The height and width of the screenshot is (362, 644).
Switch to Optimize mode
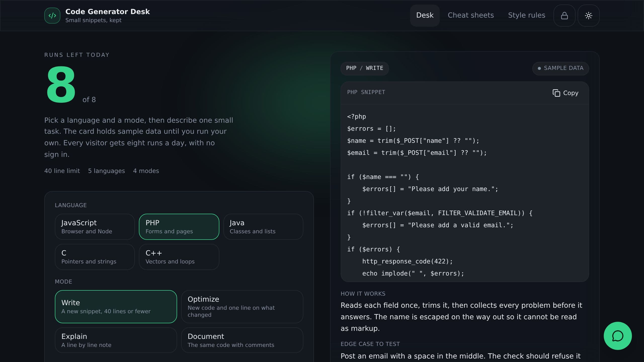[x=242, y=307]
